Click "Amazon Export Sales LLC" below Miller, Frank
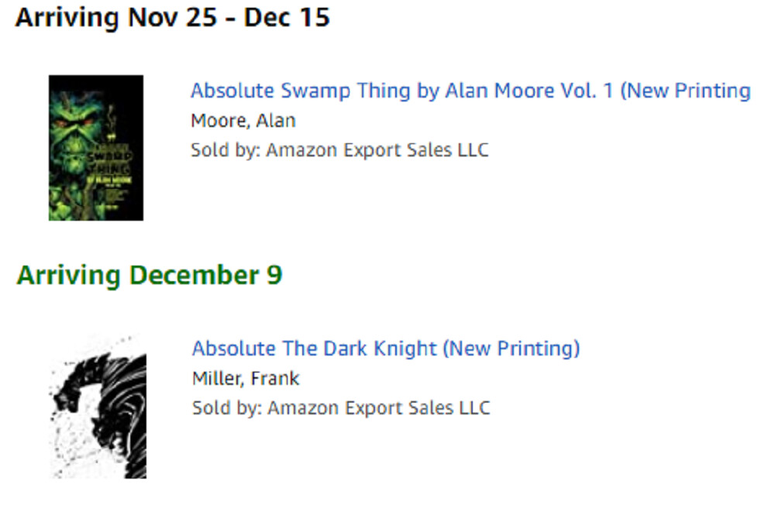775x532 pixels. click(379, 407)
